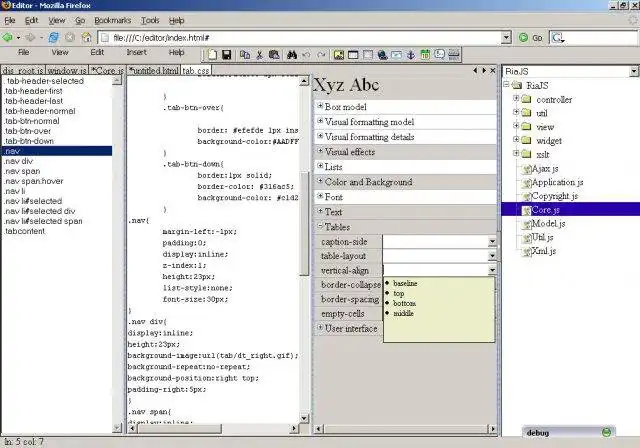Open the editor's Insert menu
Viewport: 640px width, 448px height.
coord(136,52)
